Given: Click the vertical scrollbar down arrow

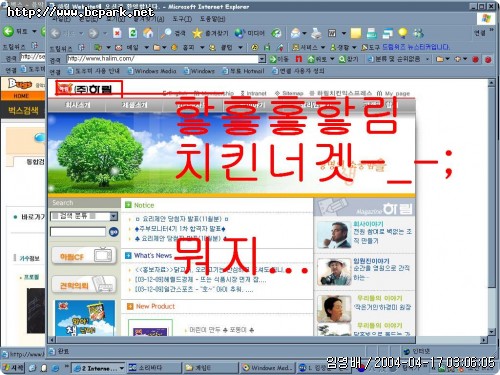Looking at the screenshot, I should [x=491, y=332].
